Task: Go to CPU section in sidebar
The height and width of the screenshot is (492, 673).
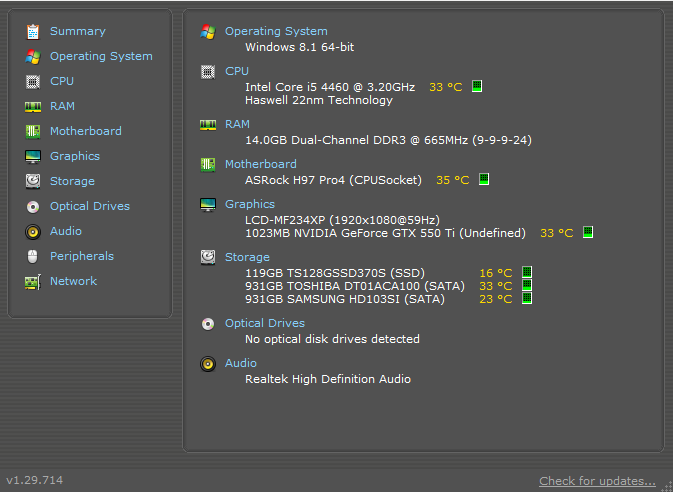Action: [x=62, y=81]
